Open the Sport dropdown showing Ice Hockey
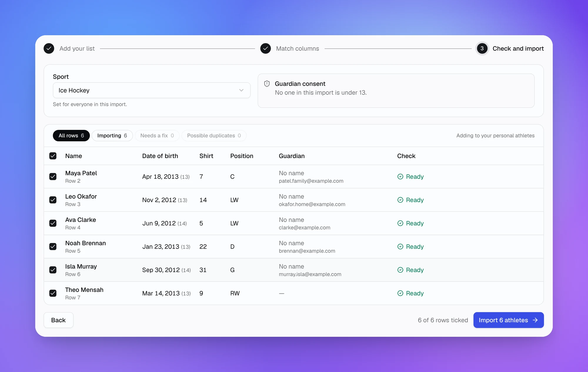This screenshot has width=588, height=372. (x=152, y=90)
